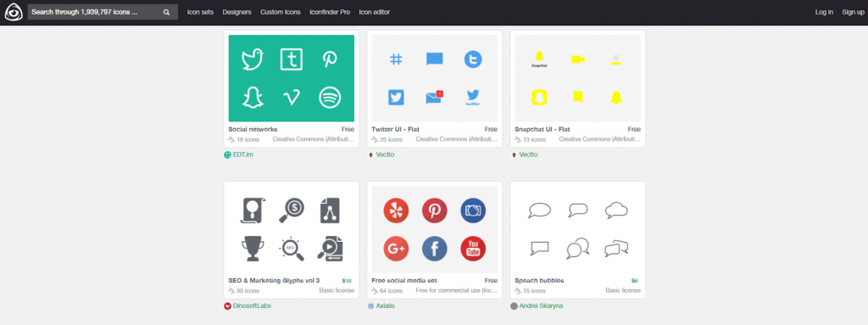Open the Snapchat UI - Flat title
This screenshot has width=868, height=325.
pos(542,129)
